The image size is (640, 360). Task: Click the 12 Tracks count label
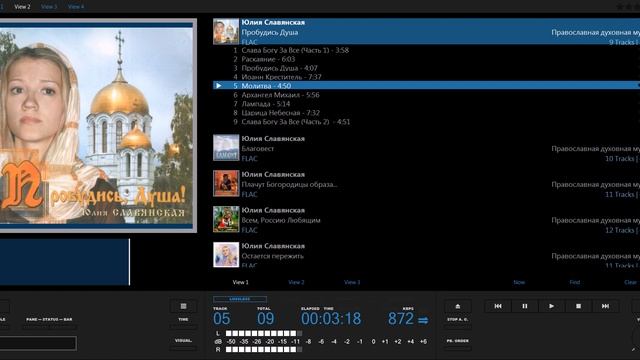620,230
